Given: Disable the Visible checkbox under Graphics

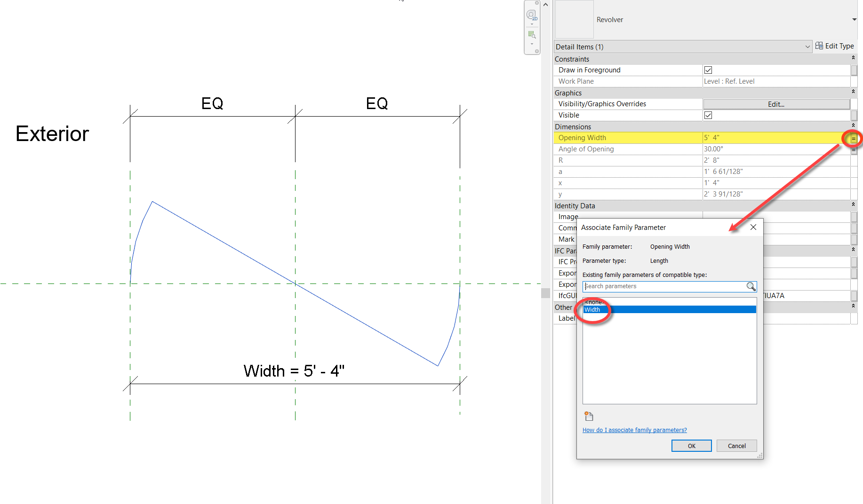Looking at the screenshot, I should click(x=708, y=115).
